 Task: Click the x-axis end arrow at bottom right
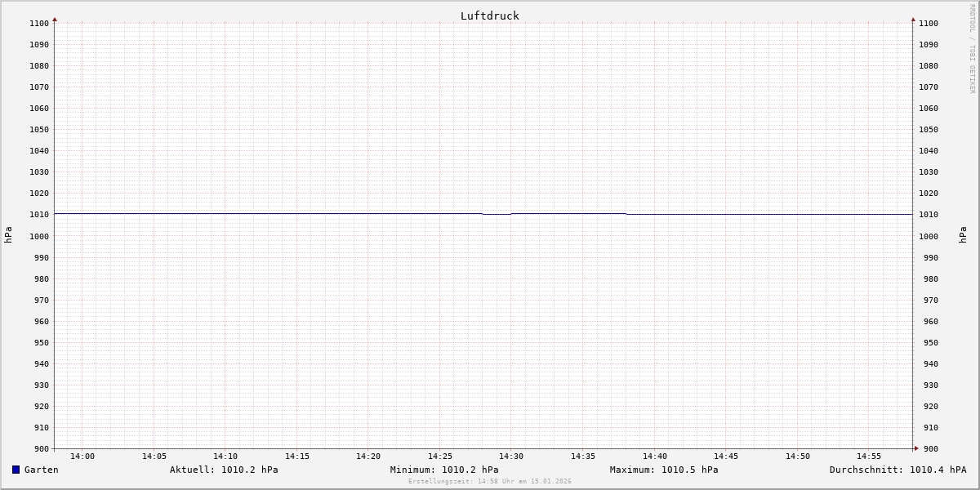[x=916, y=448]
